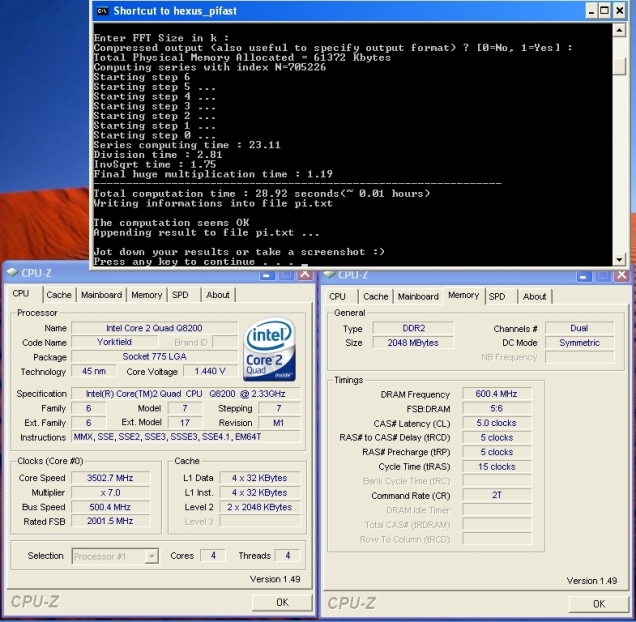Click the FSB:DRAM ratio value 5:6

[497, 409]
